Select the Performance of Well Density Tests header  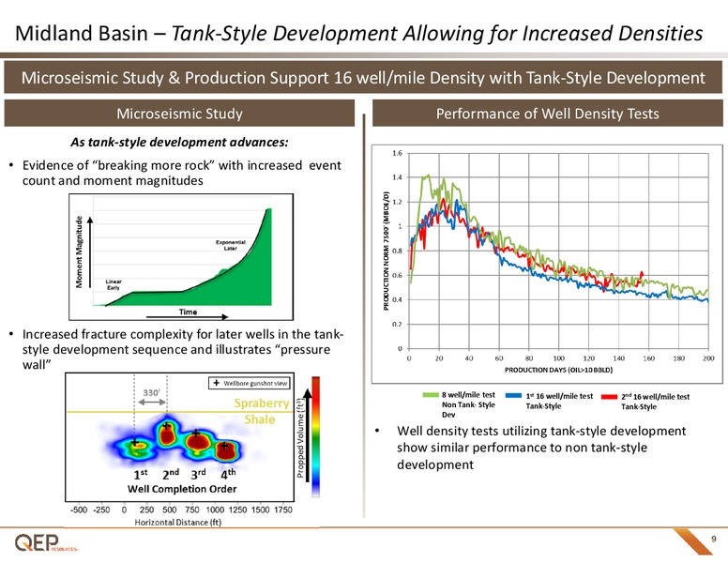[x=547, y=114]
